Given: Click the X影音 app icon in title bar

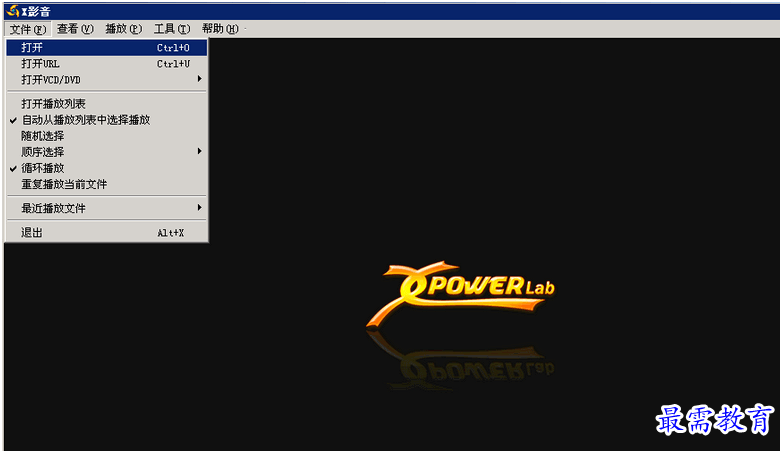Looking at the screenshot, I should 12,11.
